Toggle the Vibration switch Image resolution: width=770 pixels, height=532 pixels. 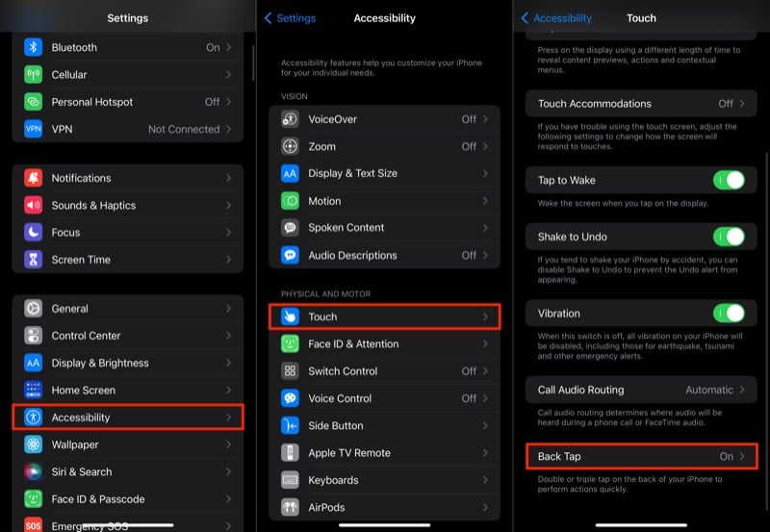[729, 313]
